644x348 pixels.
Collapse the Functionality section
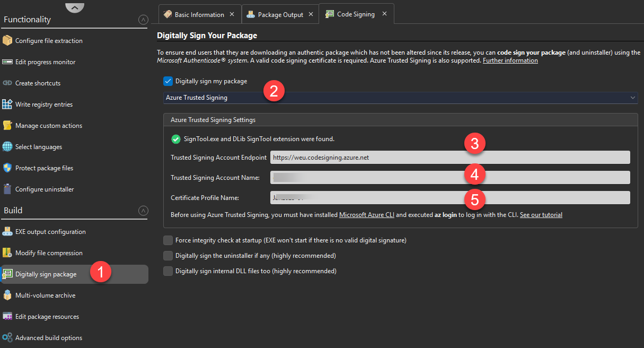point(143,20)
